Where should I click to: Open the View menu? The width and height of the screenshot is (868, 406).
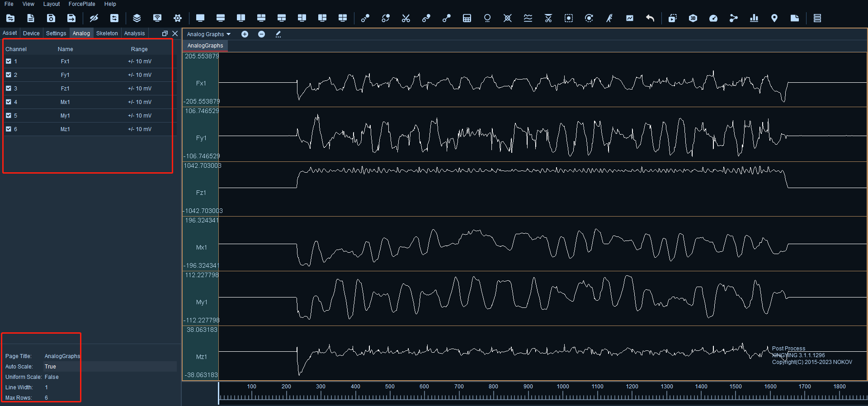click(28, 4)
